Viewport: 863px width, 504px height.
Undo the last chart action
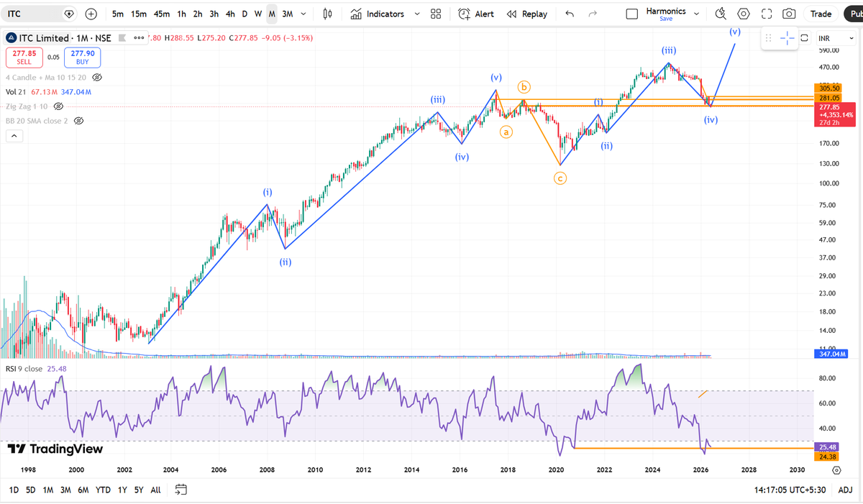pos(570,14)
